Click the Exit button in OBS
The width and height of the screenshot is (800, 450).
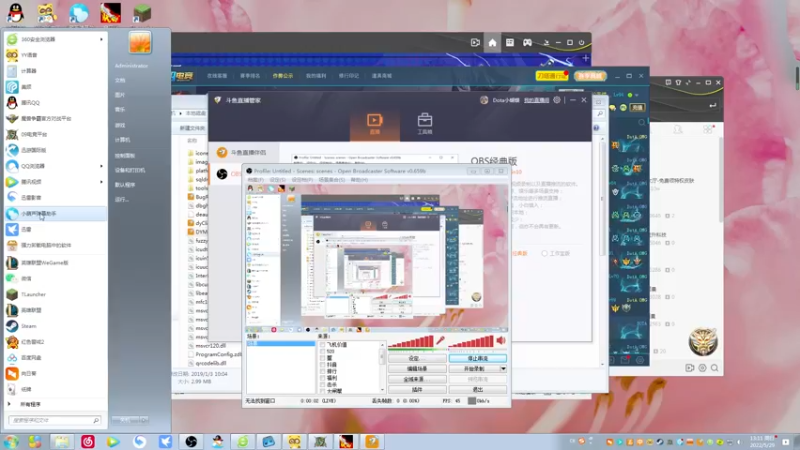[x=478, y=389]
